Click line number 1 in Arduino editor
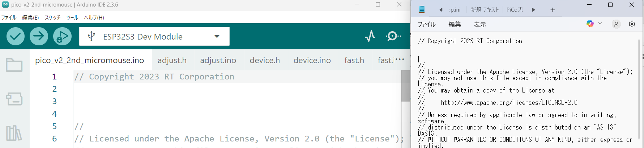The image size is (644, 148). [x=54, y=77]
